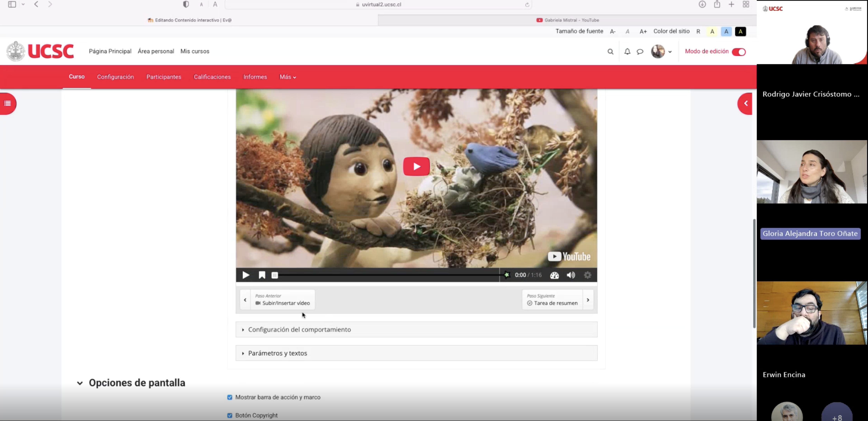Switch to Editando Contenido interactivo browser tab
Image resolution: width=868 pixels, height=421 pixels.
coord(189,20)
